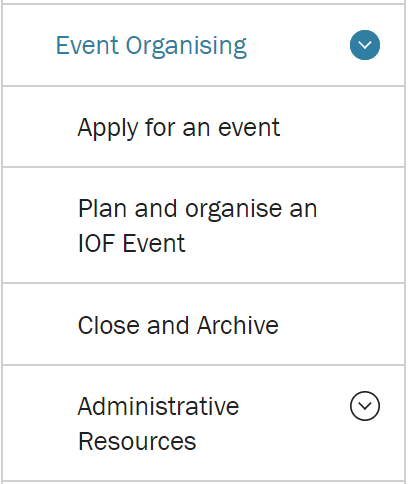The image size is (409, 484).
Task: Choose the 'Apply for an event' submenu entry
Action: 179,128
